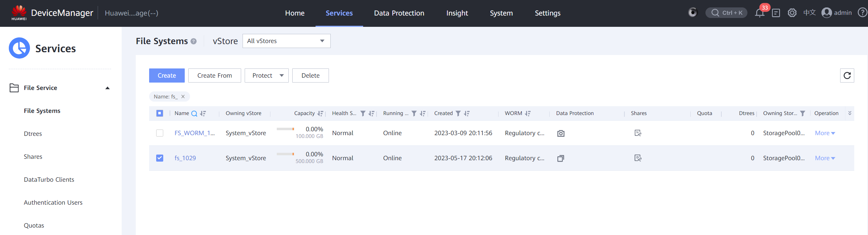The height and width of the screenshot is (235, 868).
Task: Click the clone data protection icon for fs_1029
Action: click(x=561, y=158)
